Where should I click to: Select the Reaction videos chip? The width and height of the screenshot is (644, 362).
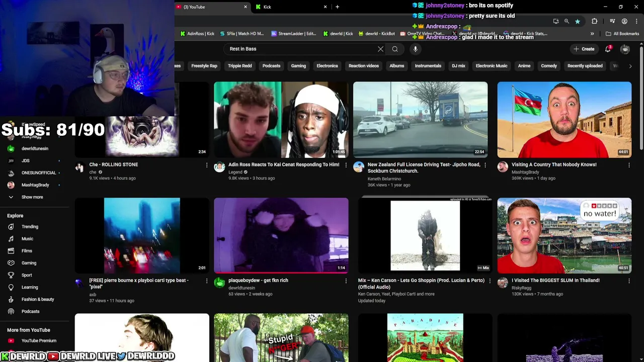point(364,66)
